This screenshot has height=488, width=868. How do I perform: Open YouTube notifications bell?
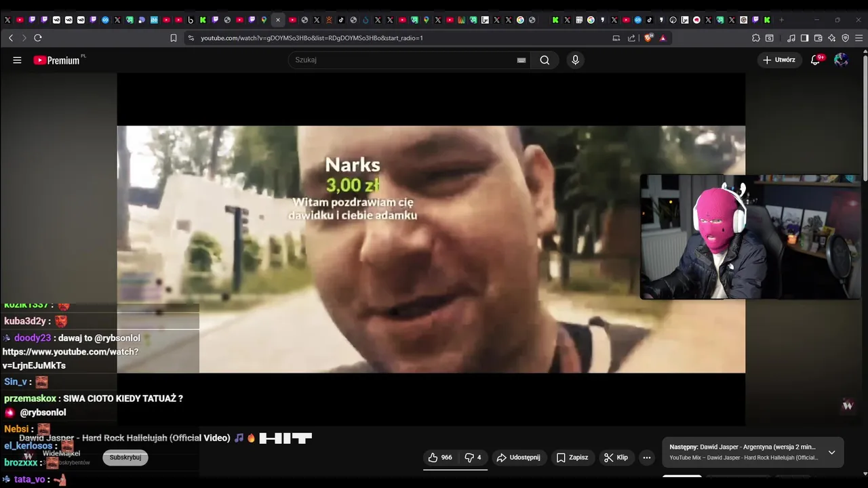tap(816, 60)
